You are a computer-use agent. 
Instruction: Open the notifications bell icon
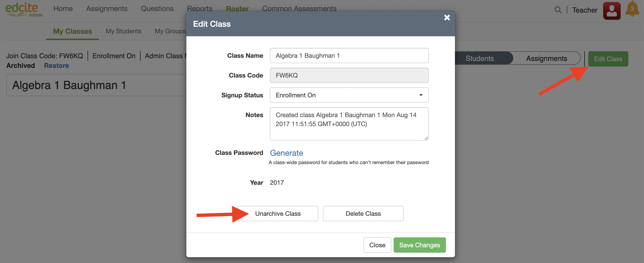(x=632, y=9)
